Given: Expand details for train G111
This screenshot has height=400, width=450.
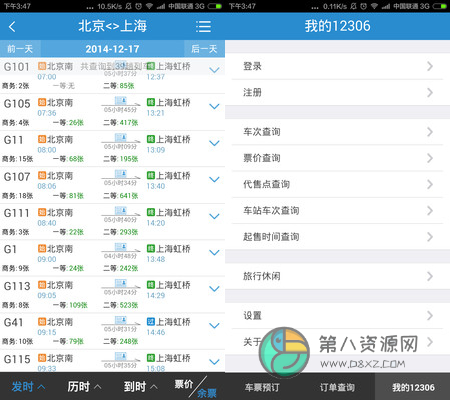Looking at the screenshot, I should point(214,216).
